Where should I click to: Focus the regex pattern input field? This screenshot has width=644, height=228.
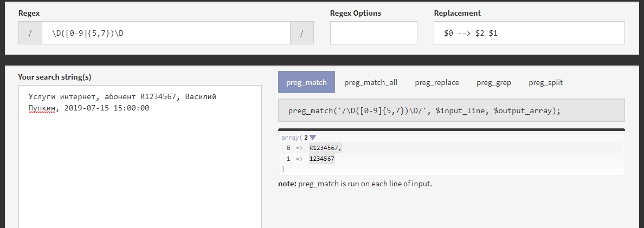pos(166,33)
